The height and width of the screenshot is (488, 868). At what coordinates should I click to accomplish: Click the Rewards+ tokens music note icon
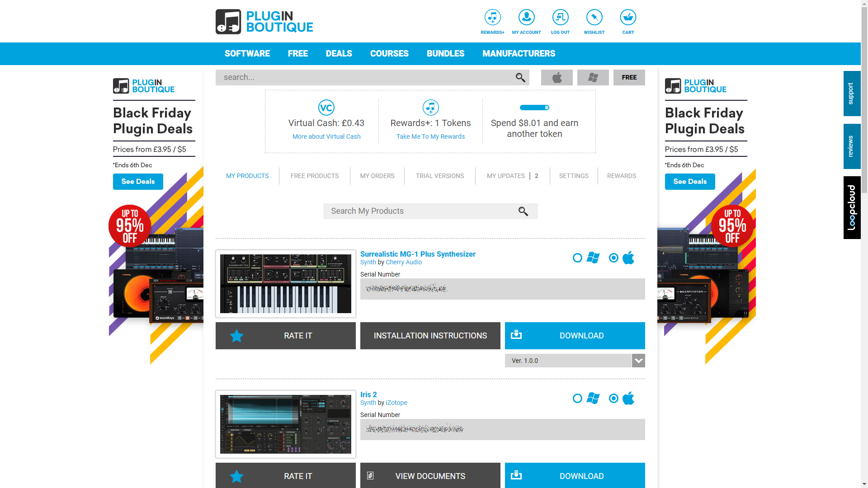point(430,108)
